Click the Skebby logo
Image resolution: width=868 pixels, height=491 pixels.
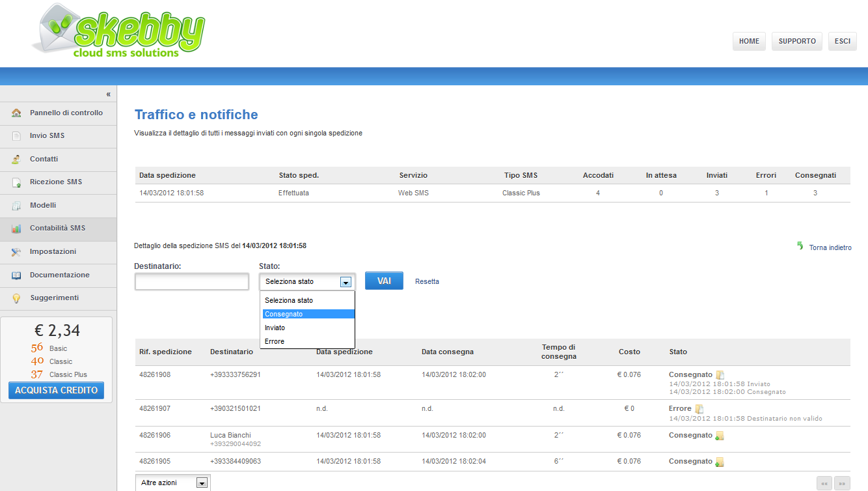tap(118, 31)
